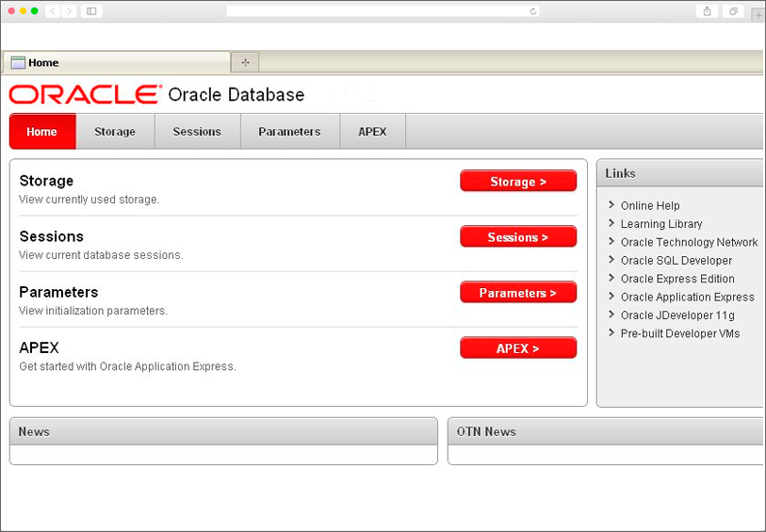Click 'View initialization parameters.' text

point(93,311)
